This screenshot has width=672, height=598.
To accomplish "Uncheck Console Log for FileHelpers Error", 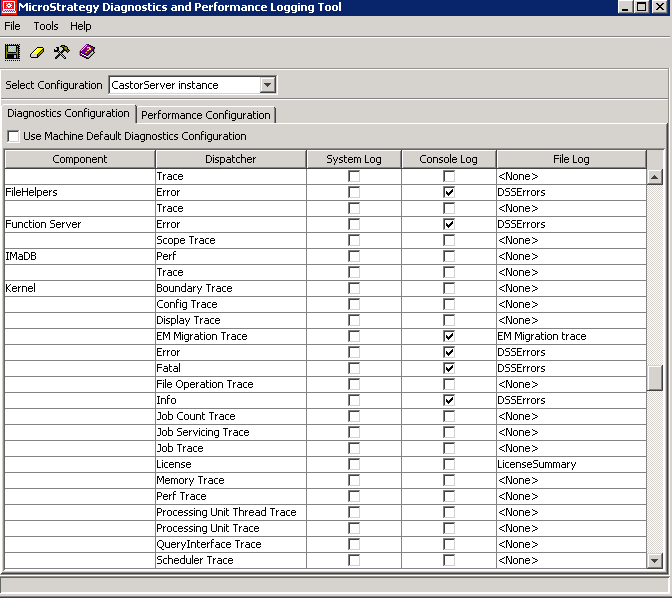I will click(x=449, y=192).
